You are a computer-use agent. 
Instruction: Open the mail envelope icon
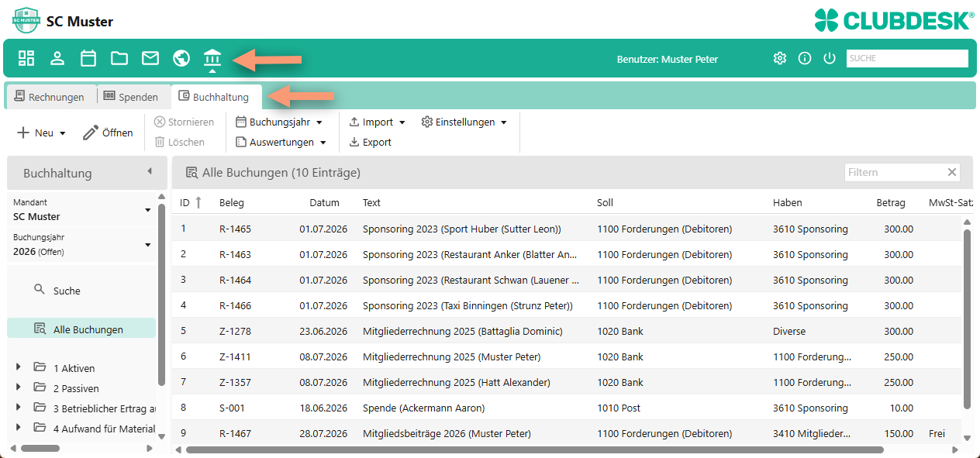150,58
